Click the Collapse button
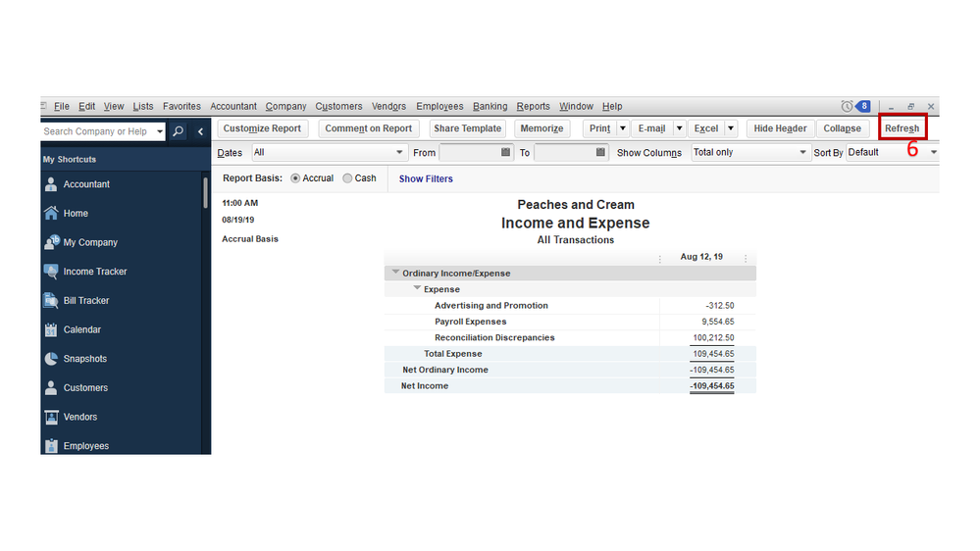The height and width of the screenshot is (551, 980). 842,128
